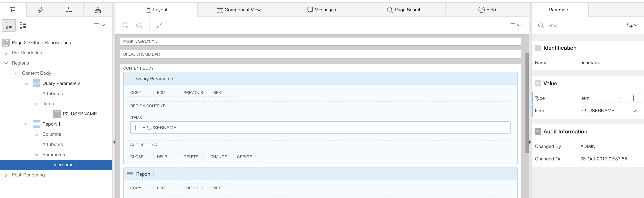
Task: Switch to the Component View tab
Action: point(238,10)
